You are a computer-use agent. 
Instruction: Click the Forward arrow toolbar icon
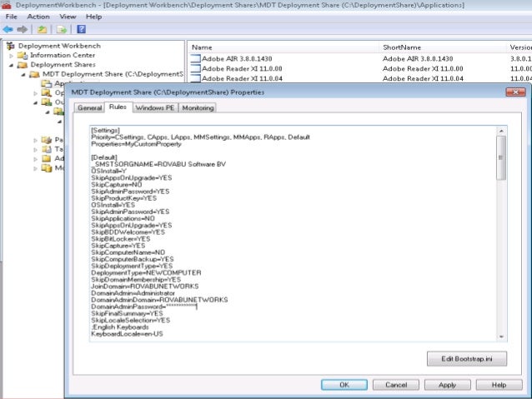(x=22, y=29)
